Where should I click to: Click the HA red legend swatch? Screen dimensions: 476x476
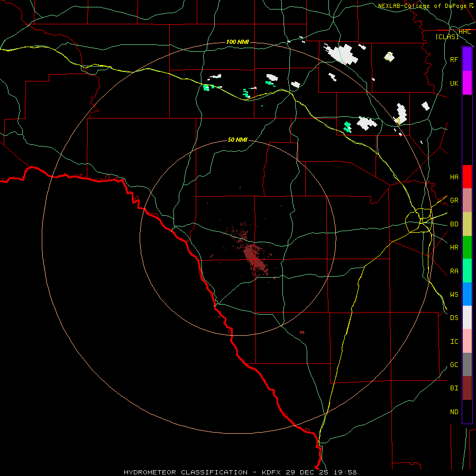point(467,177)
